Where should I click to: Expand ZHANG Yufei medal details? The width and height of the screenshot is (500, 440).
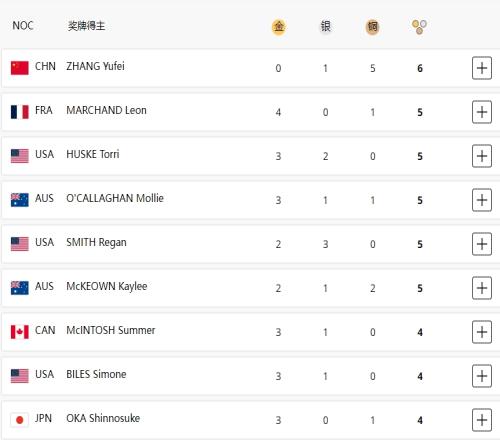tap(482, 68)
